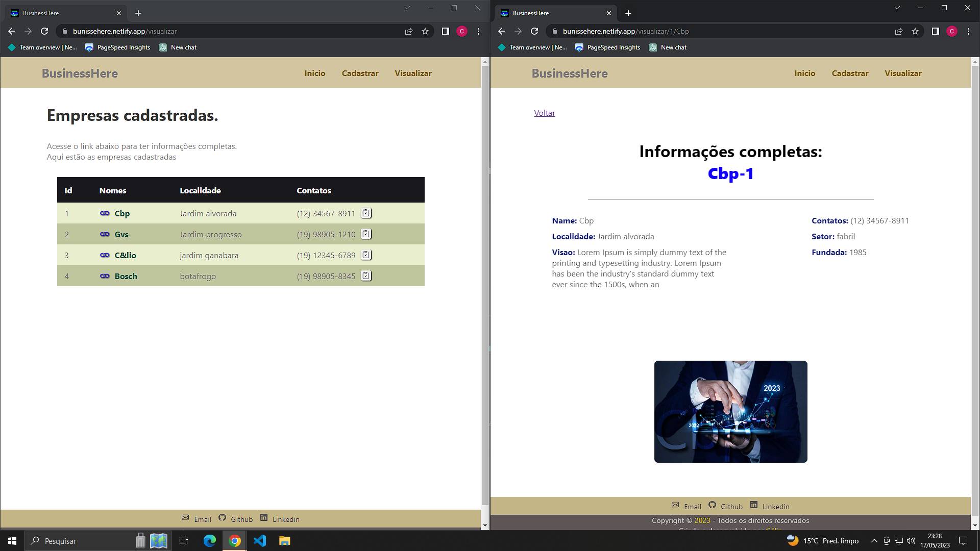Open the Gvs company link in the table

click(x=121, y=234)
